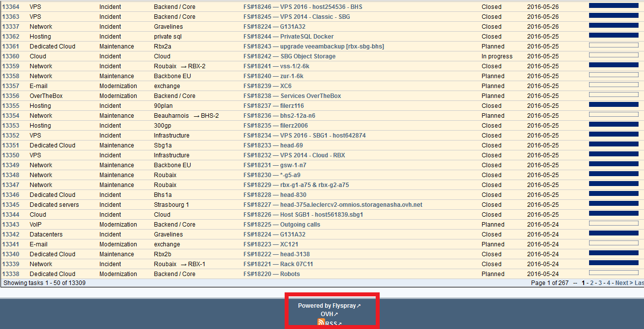Click 'VoIP' category in row 13343
Image resolution: width=644 pixels, height=329 pixels.
pyautogui.click(x=36, y=225)
